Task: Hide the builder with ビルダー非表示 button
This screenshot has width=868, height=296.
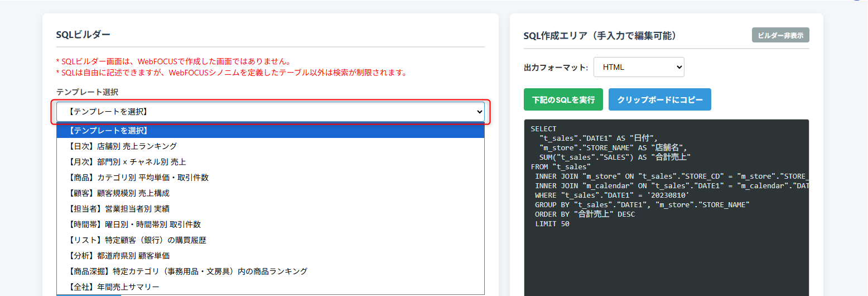Action: (x=780, y=35)
